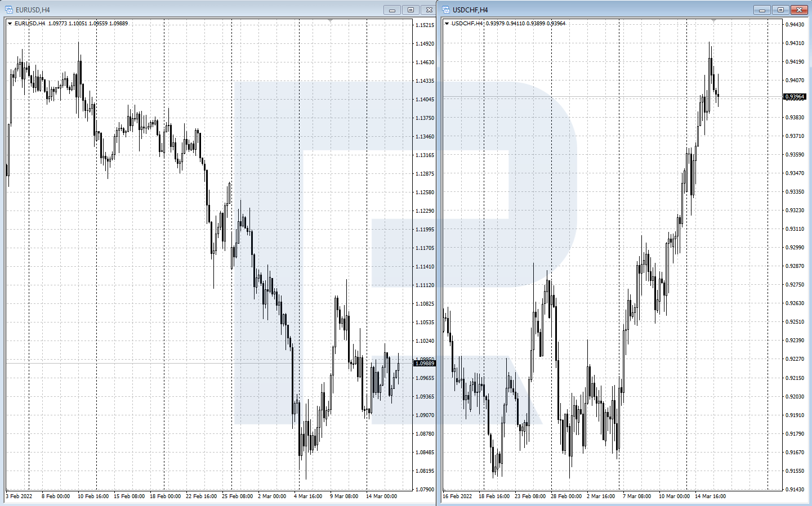Viewport: 812px width, 506px height.
Task: Close the USDCHF,H4 chart window
Action: pyautogui.click(x=799, y=10)
